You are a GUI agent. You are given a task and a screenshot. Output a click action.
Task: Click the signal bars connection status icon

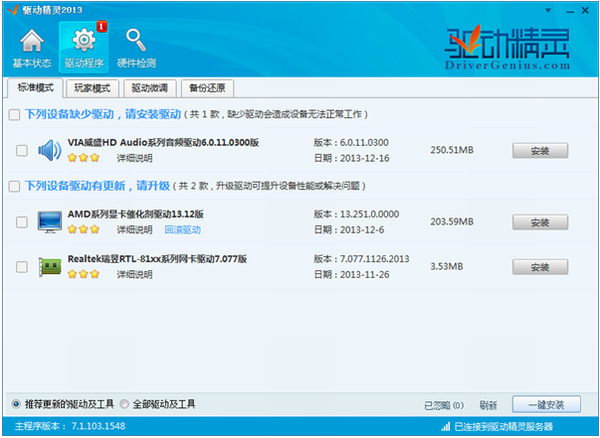click(445, 426)
